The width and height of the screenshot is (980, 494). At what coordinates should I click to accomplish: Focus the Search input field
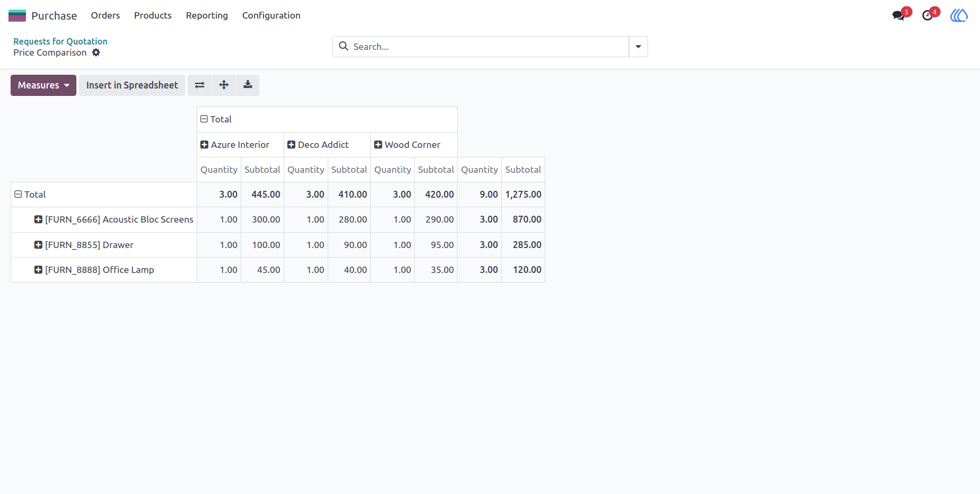tap(488, 47)
